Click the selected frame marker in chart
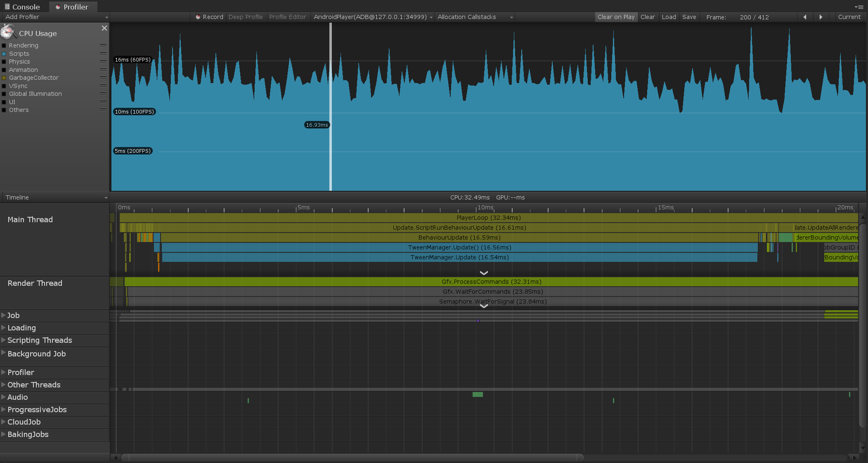 coord(331,107)
